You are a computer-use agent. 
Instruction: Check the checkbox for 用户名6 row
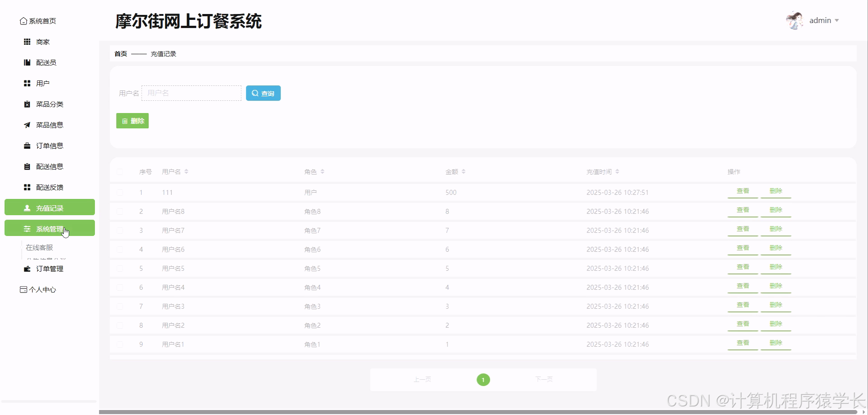pos(120,250)
